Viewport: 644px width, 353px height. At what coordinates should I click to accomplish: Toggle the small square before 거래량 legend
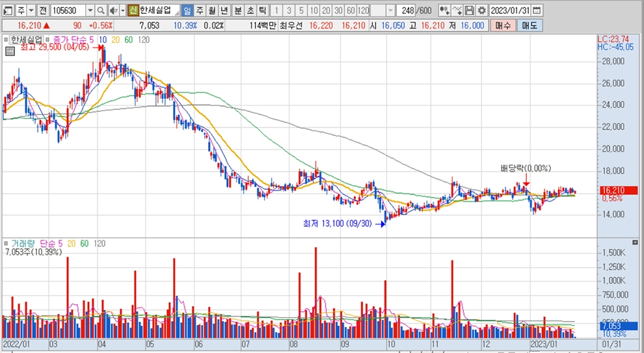6,243
